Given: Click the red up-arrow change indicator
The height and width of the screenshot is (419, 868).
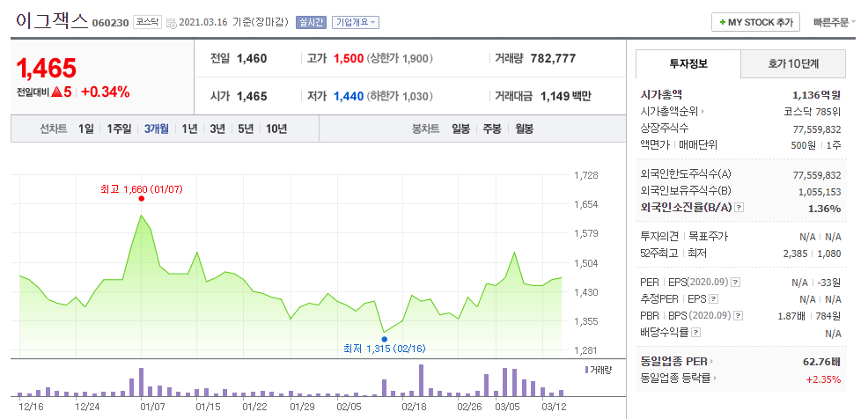Looking at the screenshot, I should pos(56,92).
